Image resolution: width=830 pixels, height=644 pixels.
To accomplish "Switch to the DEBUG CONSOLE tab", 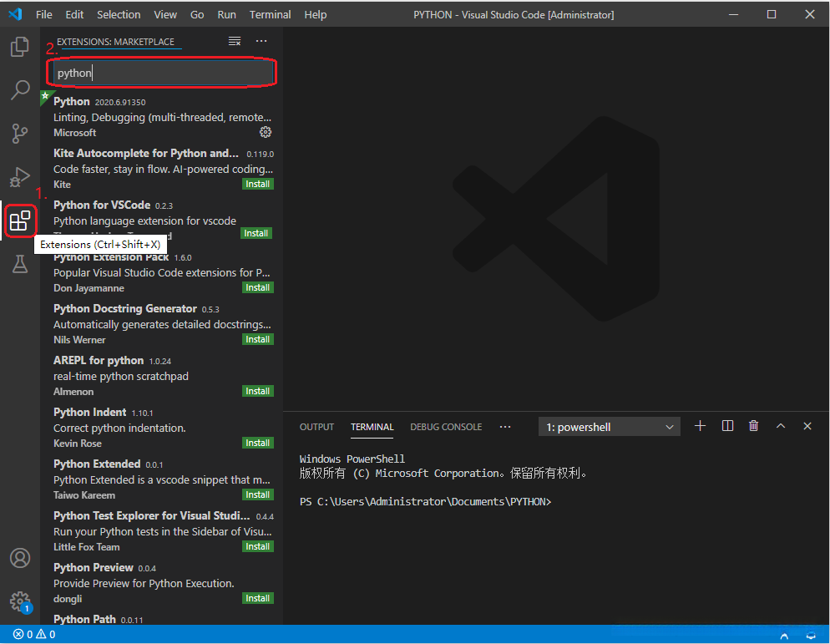I will click(446, 427).
